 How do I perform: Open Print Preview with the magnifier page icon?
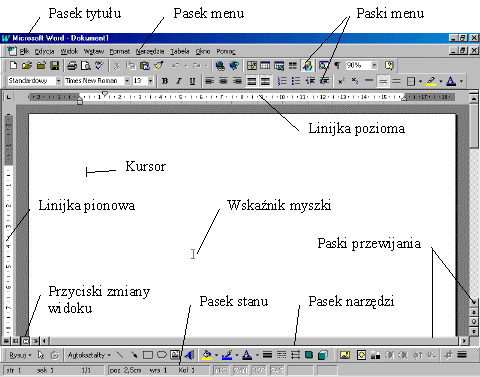86,65
